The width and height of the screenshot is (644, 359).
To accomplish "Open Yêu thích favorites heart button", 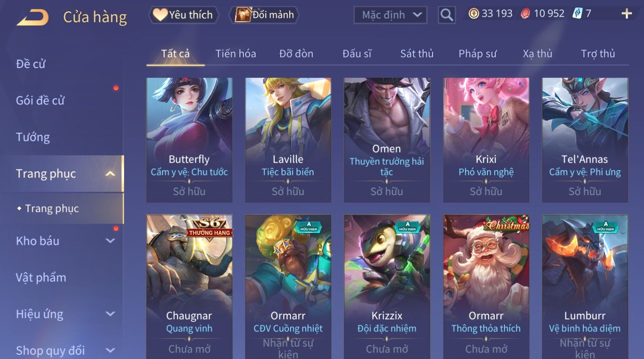I will [184, 15].
